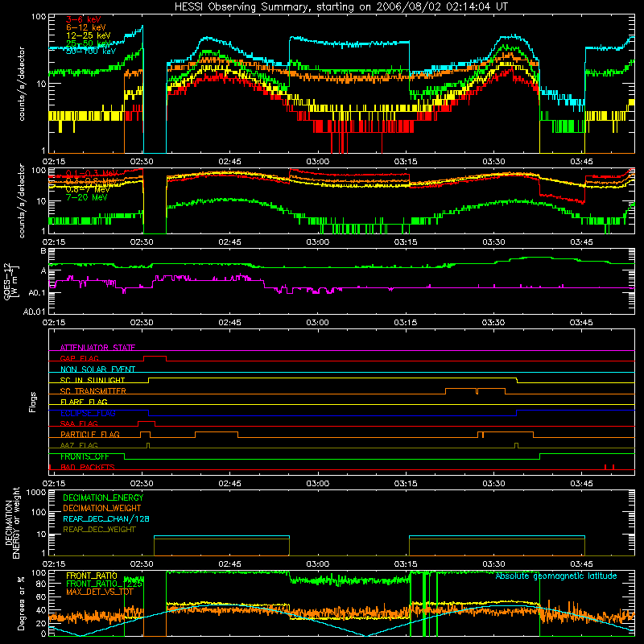Click the SAA_FLAG label
644x644 pixels.
click(x=79, y=423)
